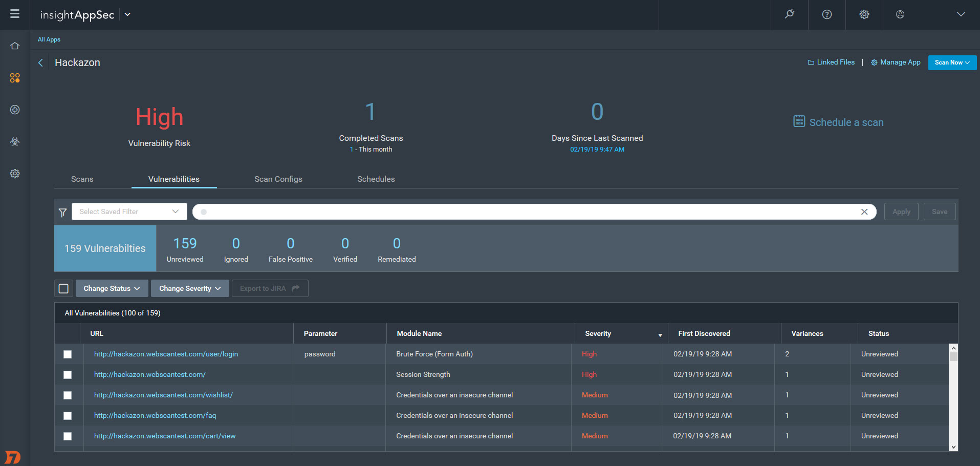This screenshot has height=466, width=980.
Task: Click the Rapid7 logo at the bottom left
Action: pyautogui.click(x=12, y=457)
